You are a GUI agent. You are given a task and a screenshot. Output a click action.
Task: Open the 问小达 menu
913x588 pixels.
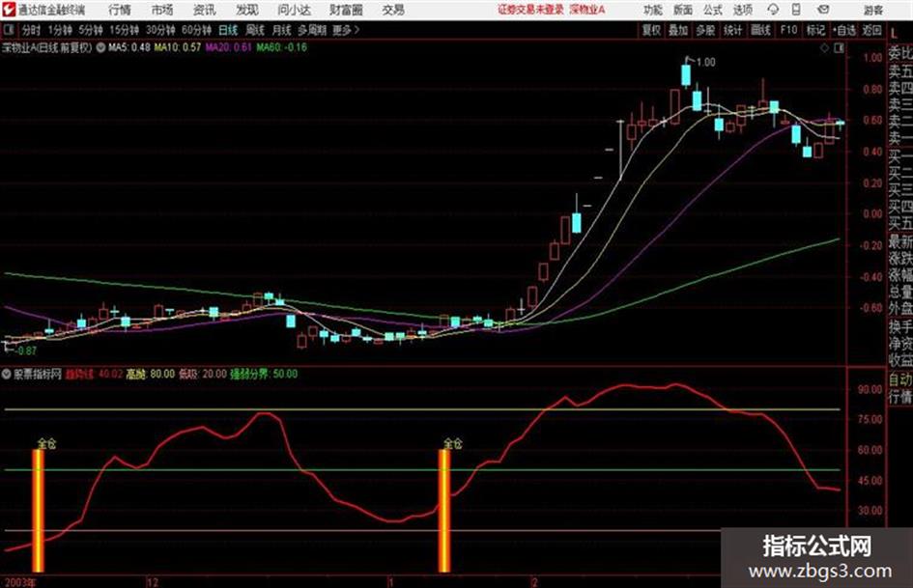[x=294, y=10]
